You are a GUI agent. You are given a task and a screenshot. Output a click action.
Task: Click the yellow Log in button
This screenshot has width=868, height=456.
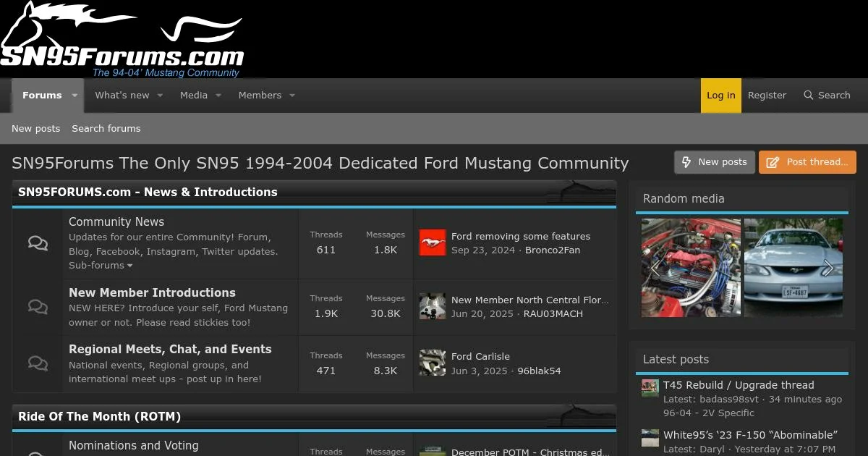721,96
